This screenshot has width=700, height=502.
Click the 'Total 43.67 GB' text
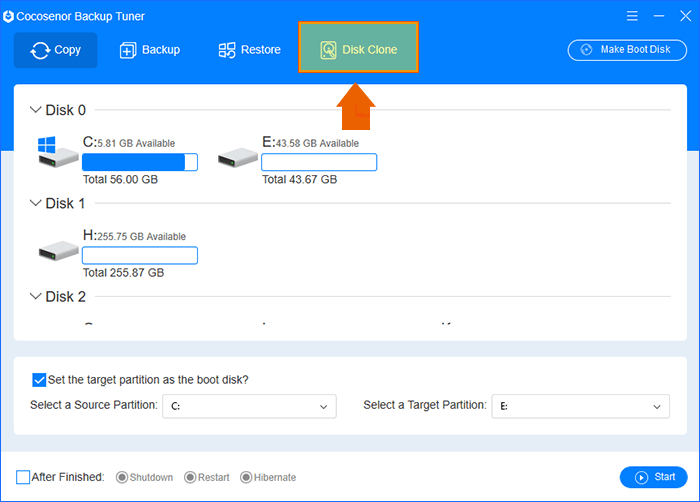(300, 180)
